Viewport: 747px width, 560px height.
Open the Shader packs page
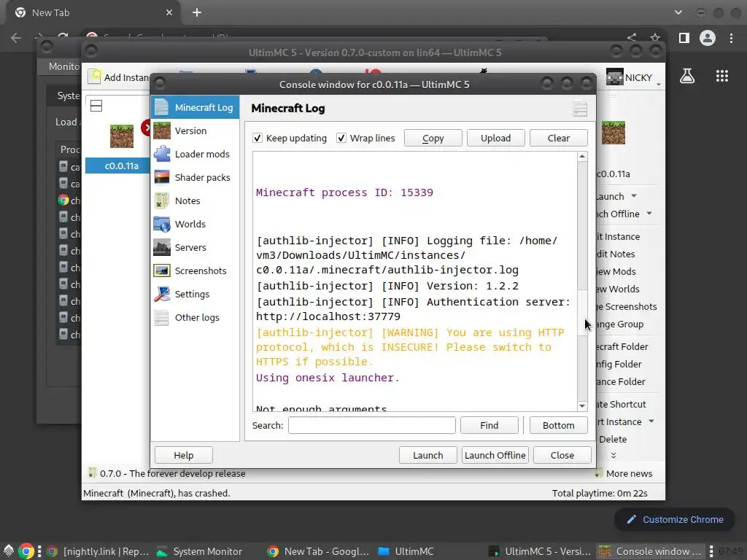tap(195, 177)
